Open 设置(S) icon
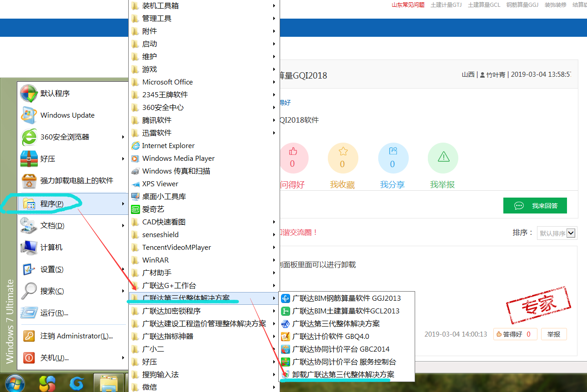 click(29, 269)
